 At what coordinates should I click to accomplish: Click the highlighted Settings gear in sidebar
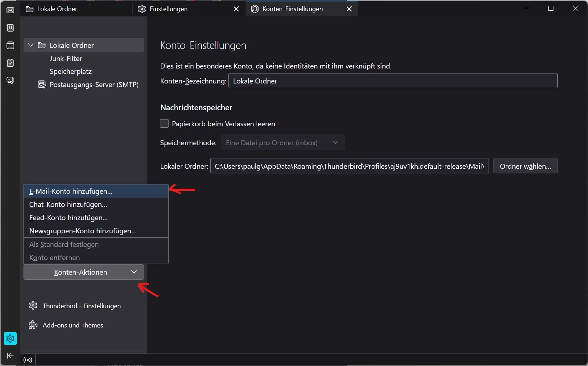coord(10,339)
